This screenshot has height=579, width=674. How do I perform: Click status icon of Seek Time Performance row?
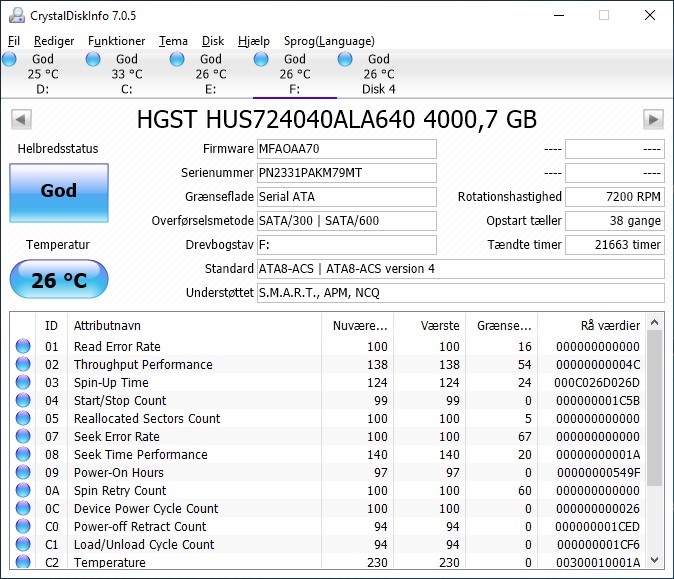pyautogui.click(x=23, y=454)
